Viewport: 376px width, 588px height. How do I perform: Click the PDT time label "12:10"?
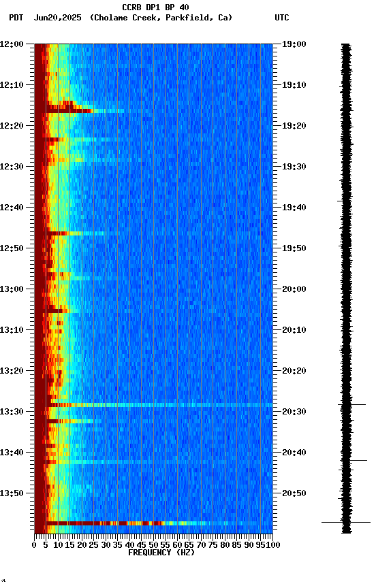click(x=12, y=85)
